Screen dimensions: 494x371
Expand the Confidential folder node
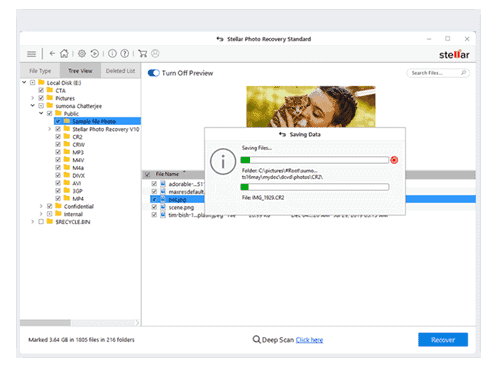pos(41,206)
